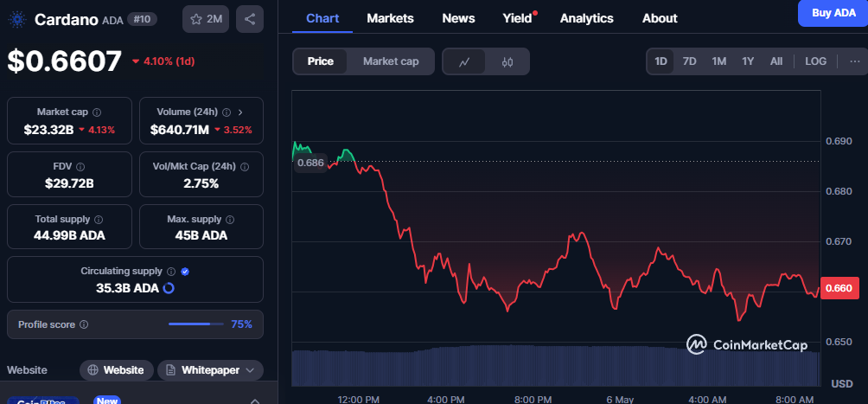Set chart range to 7D
The width and height of the screenshot is (868, 404).
click(689, 61)
